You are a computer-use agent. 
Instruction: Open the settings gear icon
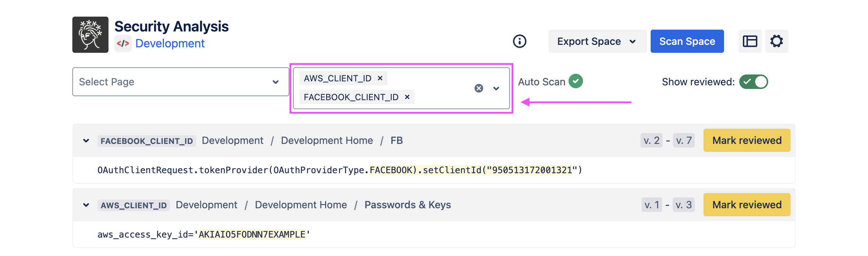(x=776, y=41)
